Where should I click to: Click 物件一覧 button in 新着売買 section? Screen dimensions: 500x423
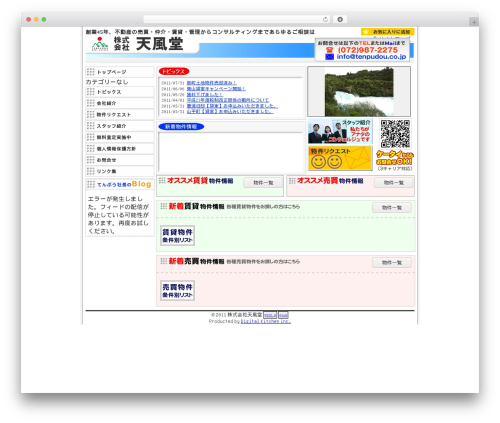pos(392,263)
